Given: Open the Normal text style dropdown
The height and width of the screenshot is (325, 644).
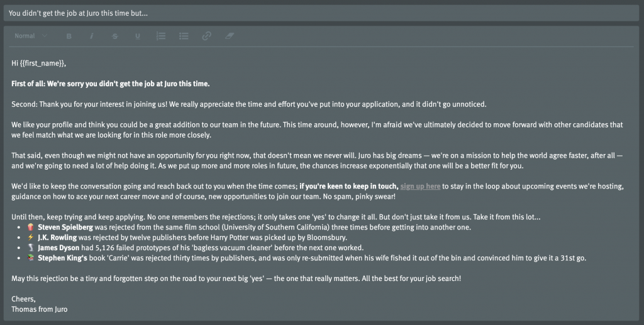Looking at the screenshot, I should pyautogui.click(x=31, y=36).
